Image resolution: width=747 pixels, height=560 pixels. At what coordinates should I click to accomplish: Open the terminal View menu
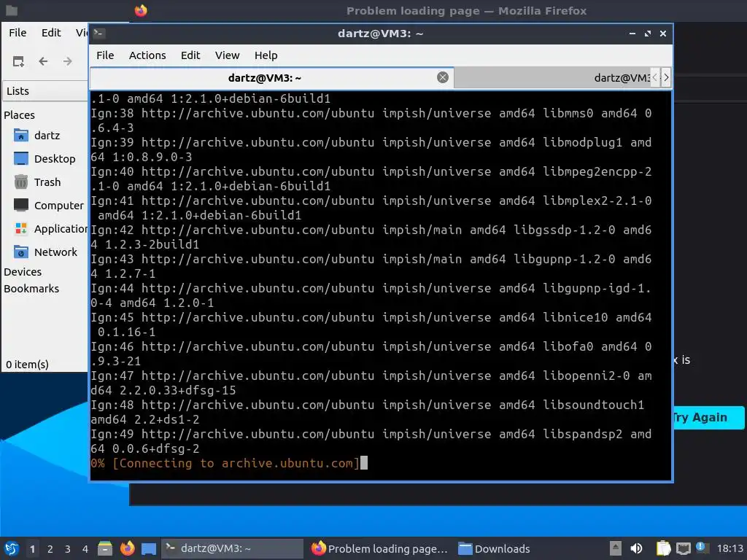pos(227,55)
